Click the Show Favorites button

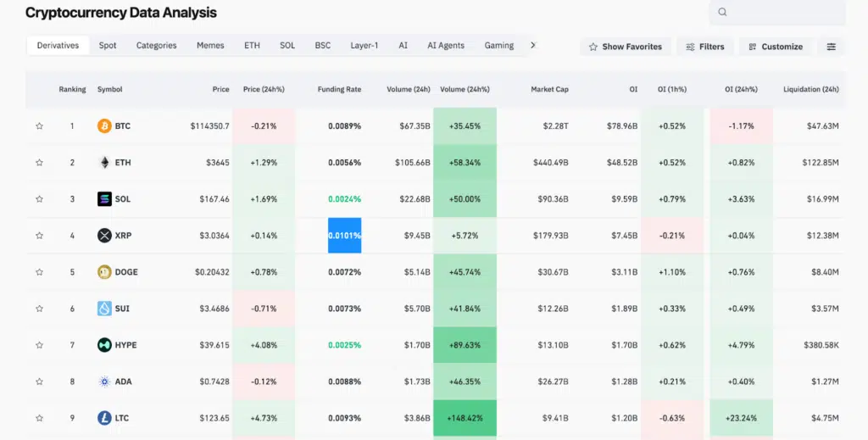[x=626, y=47]
